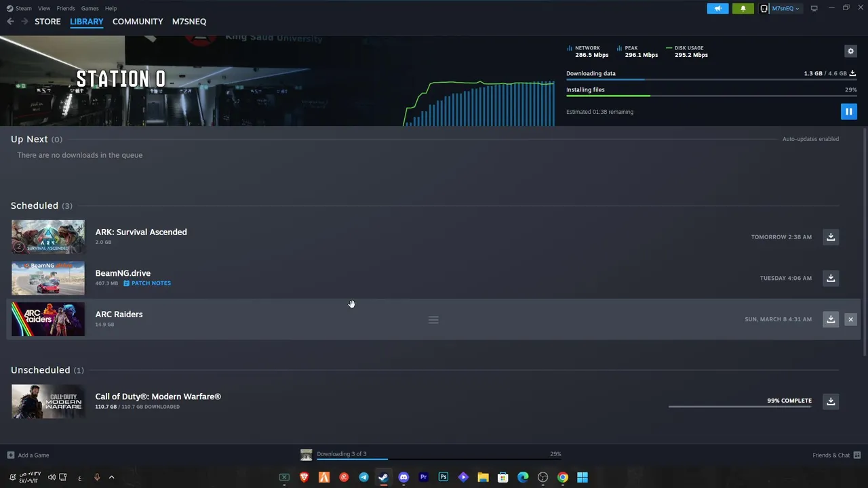868x488 pixels.
Task: Click the SUN, MARCH 8 4:31 AM time
Action: [778, 319]
